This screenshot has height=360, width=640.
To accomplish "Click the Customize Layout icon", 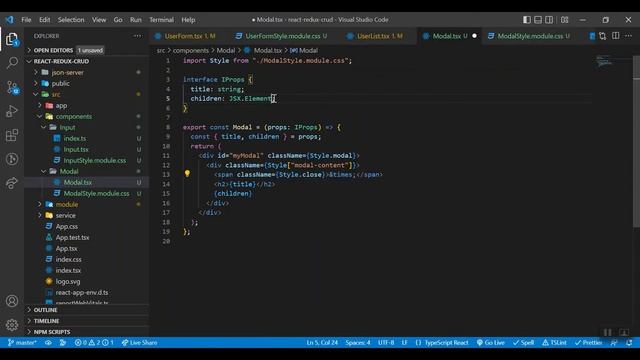I will click(x=564, y=20).
